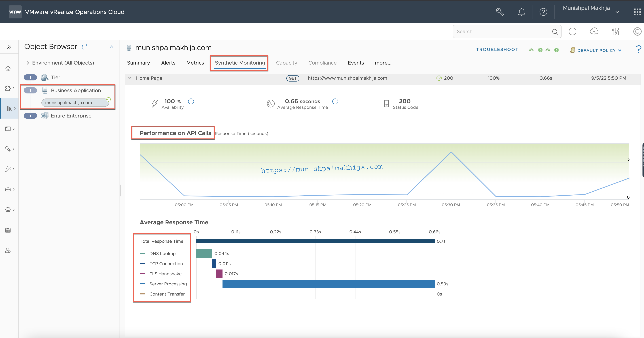Open the help question mark in header
Viewport: 644px width, 338px height.
click(543, 12)
